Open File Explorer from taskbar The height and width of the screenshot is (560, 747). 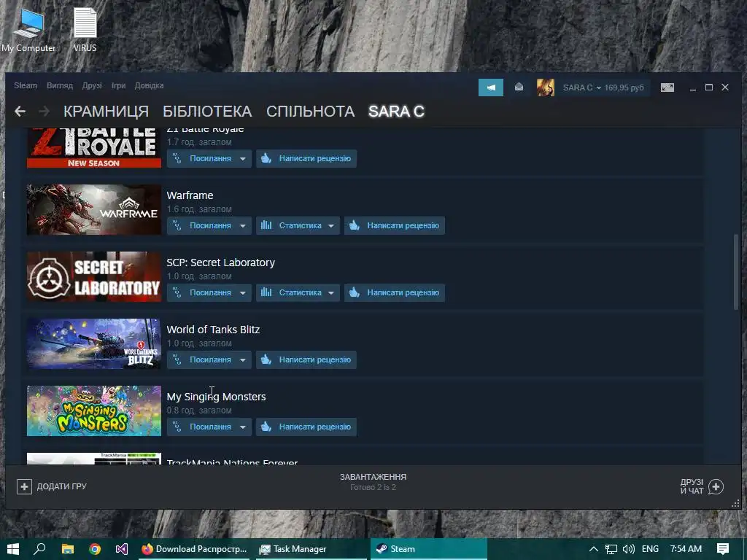click(68, 549)
